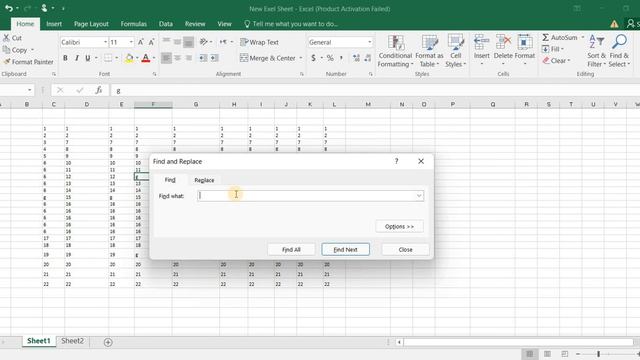Viewport: 640px width, 360px height.
Task: Open Find & Select magnifier menu
Action: [619, 51]
